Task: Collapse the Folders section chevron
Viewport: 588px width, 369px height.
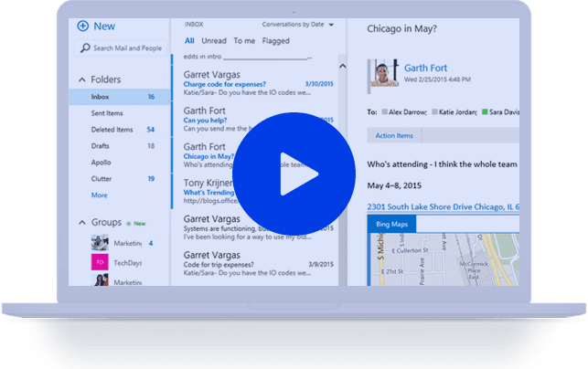Action: click(82, 79)
